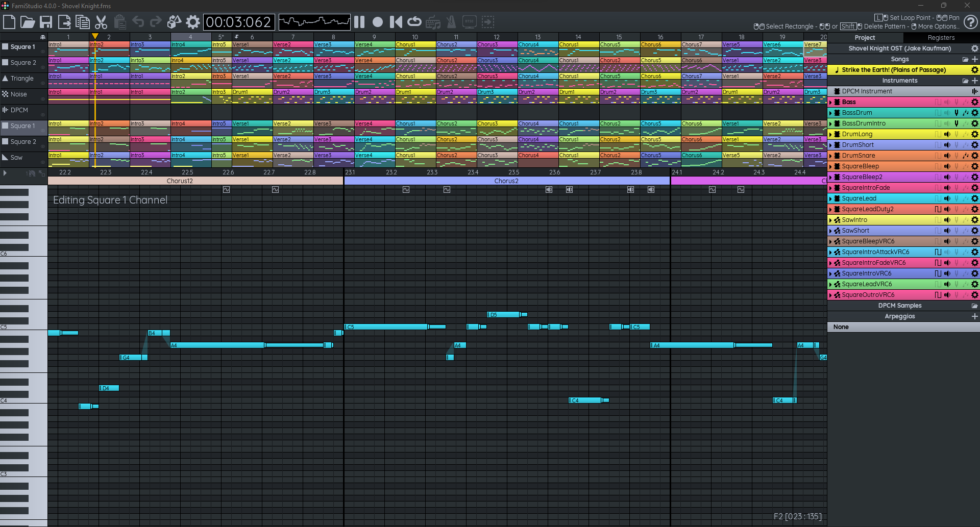Image resolution: width=980 pixels, height=527 pixels.
Task: Edit duty cycle envelope of SquareLeadDuty2
Action: click(938, 209)
